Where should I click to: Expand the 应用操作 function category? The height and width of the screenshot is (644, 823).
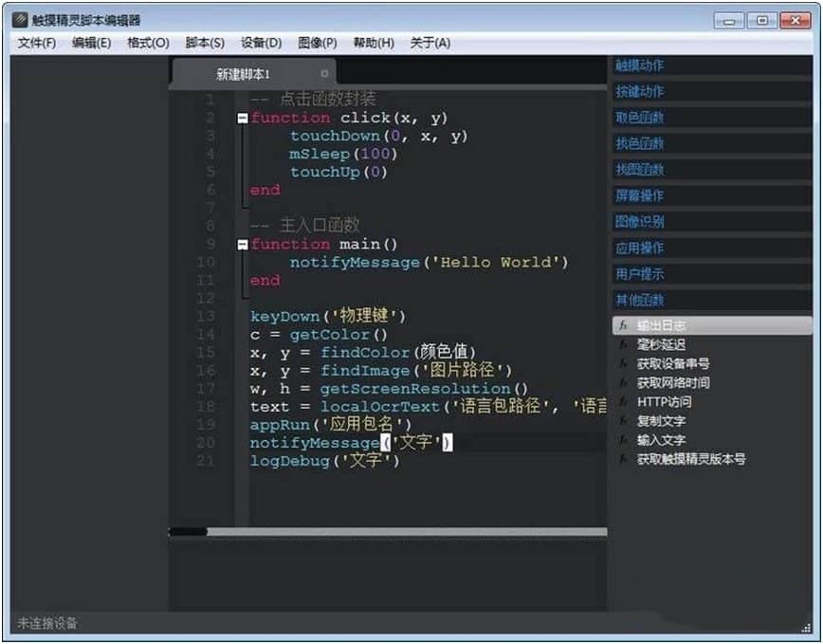(712, 248)
